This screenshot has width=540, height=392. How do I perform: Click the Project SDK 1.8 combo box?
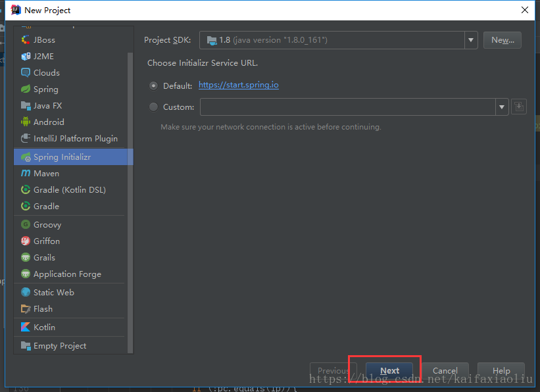(338, 40)
